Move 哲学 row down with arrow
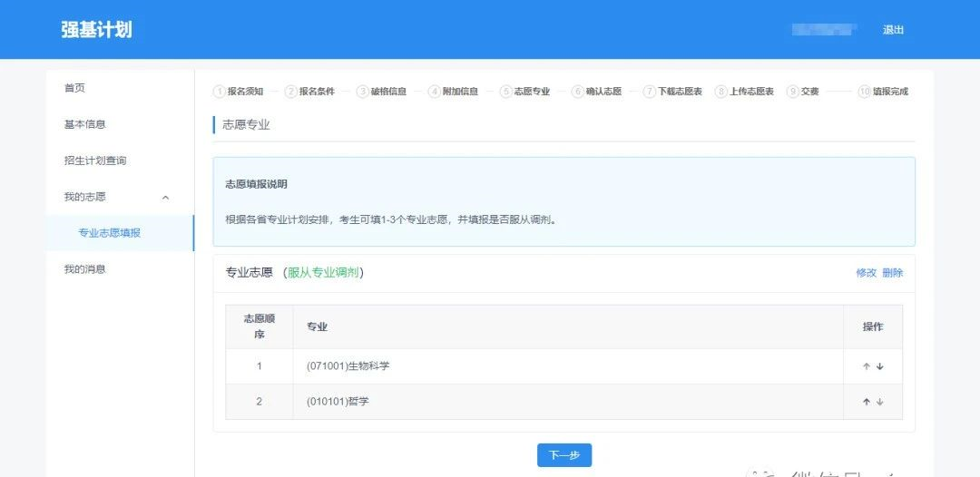The image size is (980, 477). pos(880,402)
